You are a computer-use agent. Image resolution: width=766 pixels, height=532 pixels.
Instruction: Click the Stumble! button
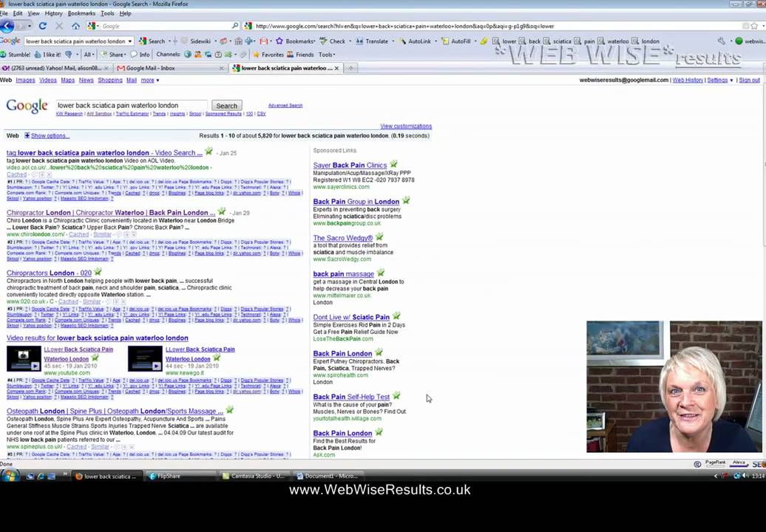point(16,55)
